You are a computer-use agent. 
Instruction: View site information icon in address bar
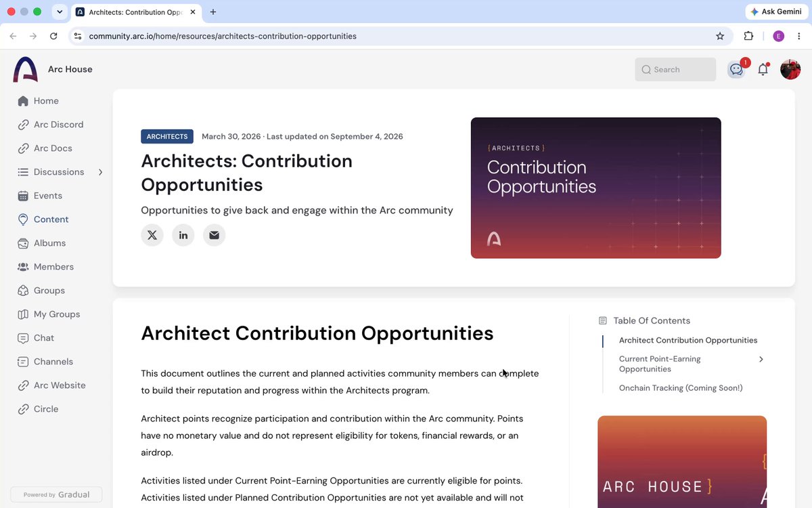[78, 36]
